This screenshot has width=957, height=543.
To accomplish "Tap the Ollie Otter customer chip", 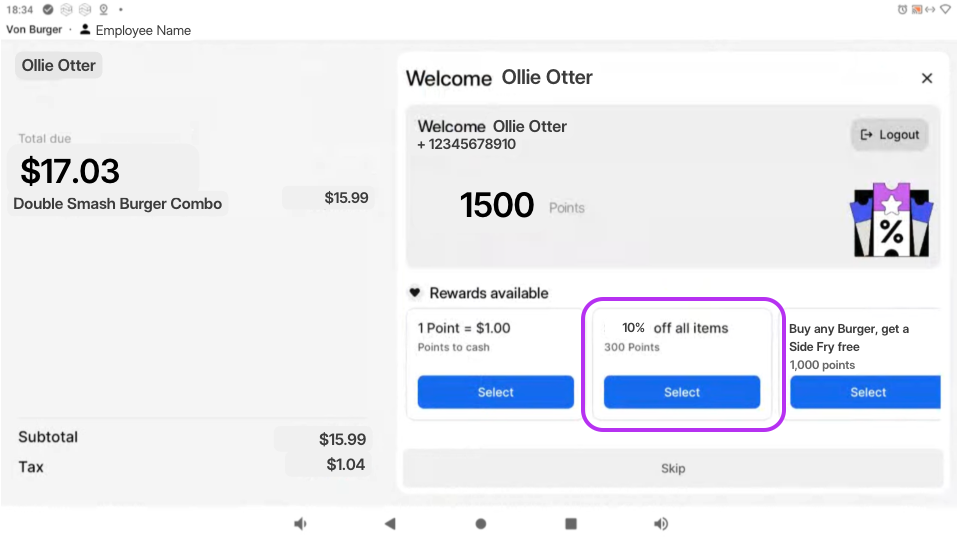I will [59, 66].
